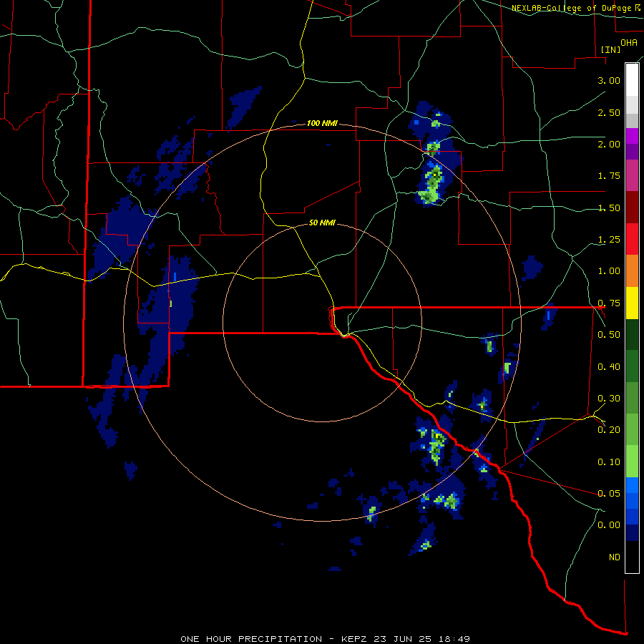The width and height of the screenshot is (644, 644).
Task: Click the 0.50 scale value
Action: point(609,335)
